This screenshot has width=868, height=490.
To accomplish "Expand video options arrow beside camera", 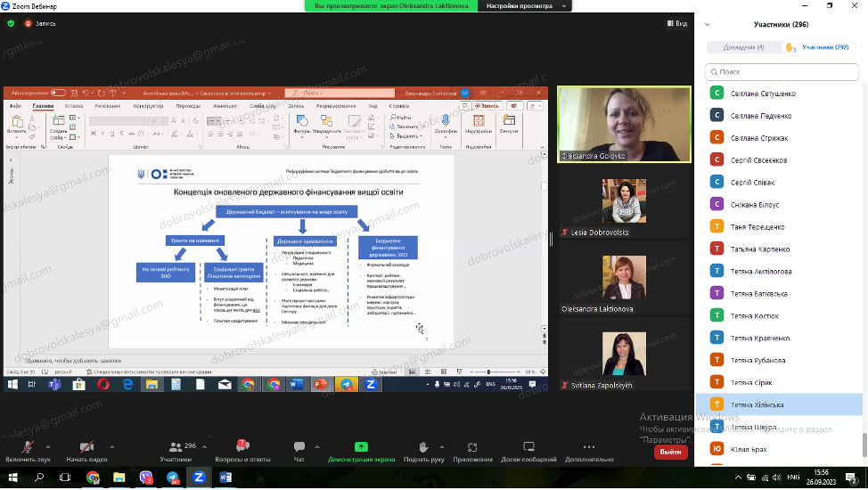I will pos(112,446).
